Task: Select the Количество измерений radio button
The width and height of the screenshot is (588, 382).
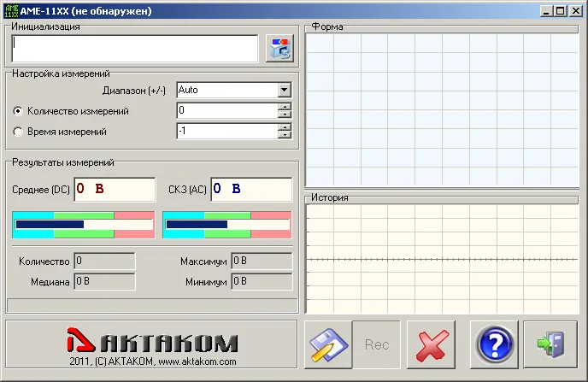Action: pos(18,111)
